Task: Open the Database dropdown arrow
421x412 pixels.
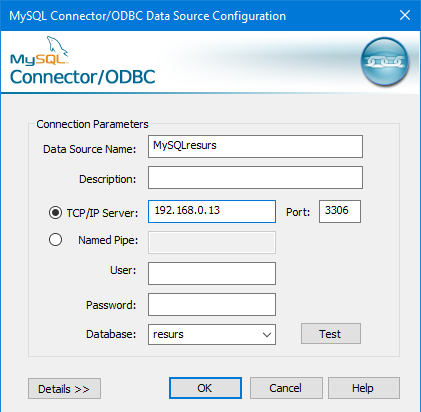Action: 267,335
